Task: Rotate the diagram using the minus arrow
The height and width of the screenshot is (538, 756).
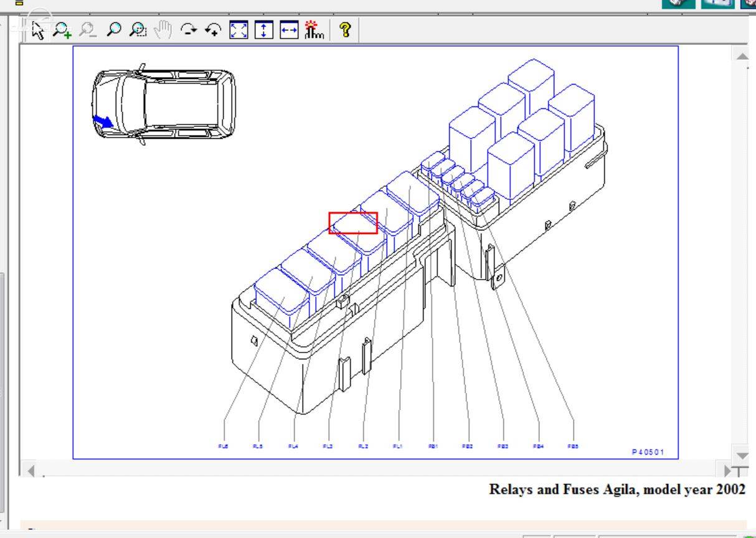Action: [x=189, y=30]
